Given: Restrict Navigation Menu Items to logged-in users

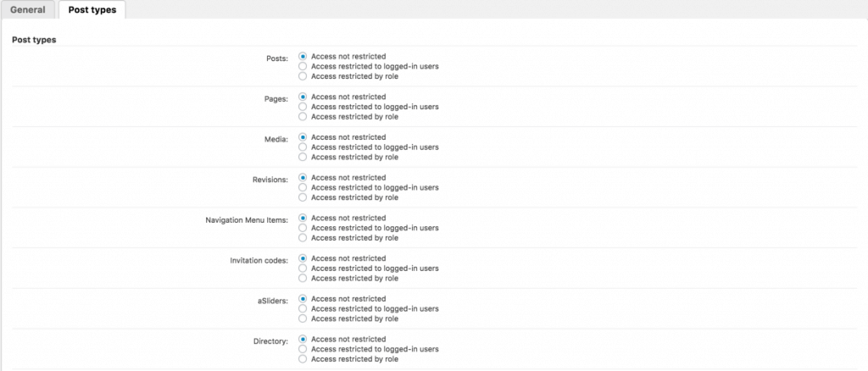Looking at the screenshot, I should (303, 228).
